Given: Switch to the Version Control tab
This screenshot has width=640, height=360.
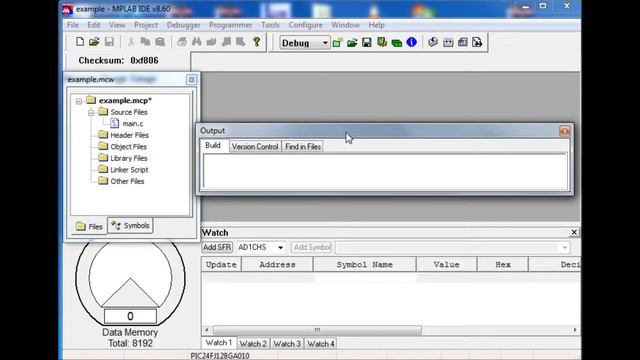Looking at the screenshot, I should tap(255, 147).
